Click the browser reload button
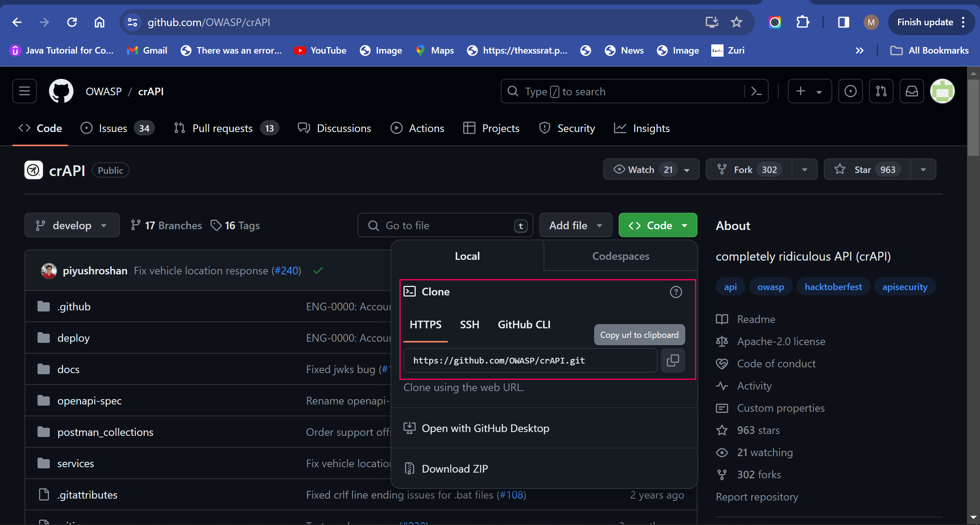 coord(72,22)
